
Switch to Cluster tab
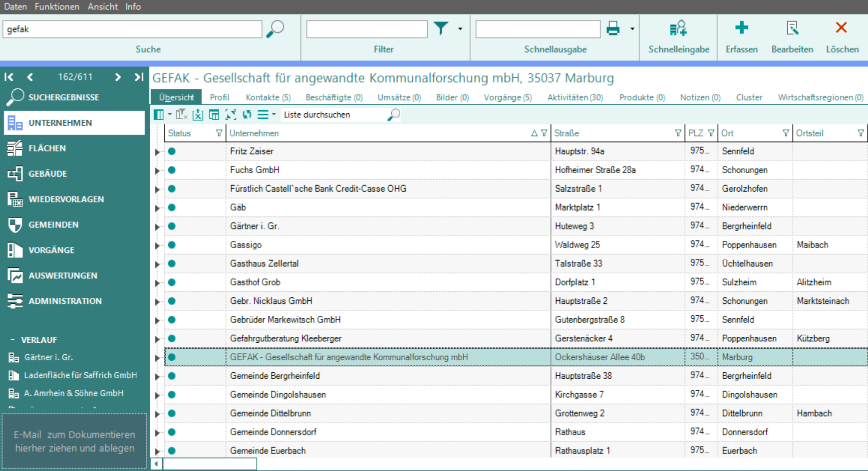(749, 97)
